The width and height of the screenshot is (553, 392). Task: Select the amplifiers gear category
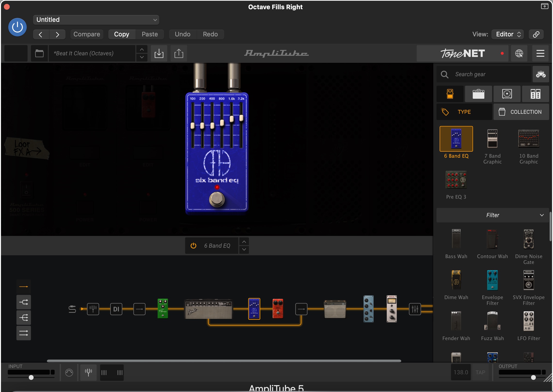[478, 94]
